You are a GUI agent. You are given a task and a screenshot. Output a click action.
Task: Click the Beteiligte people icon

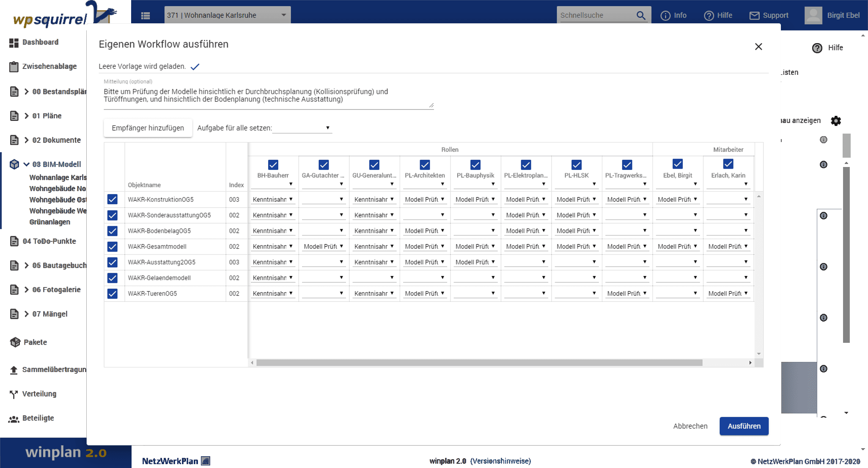[x=14, y=419]
